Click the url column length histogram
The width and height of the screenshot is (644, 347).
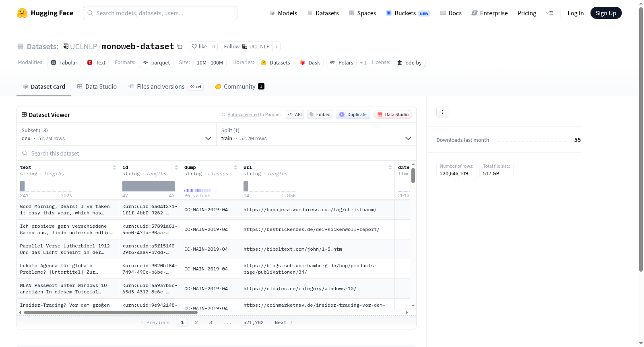270,186
